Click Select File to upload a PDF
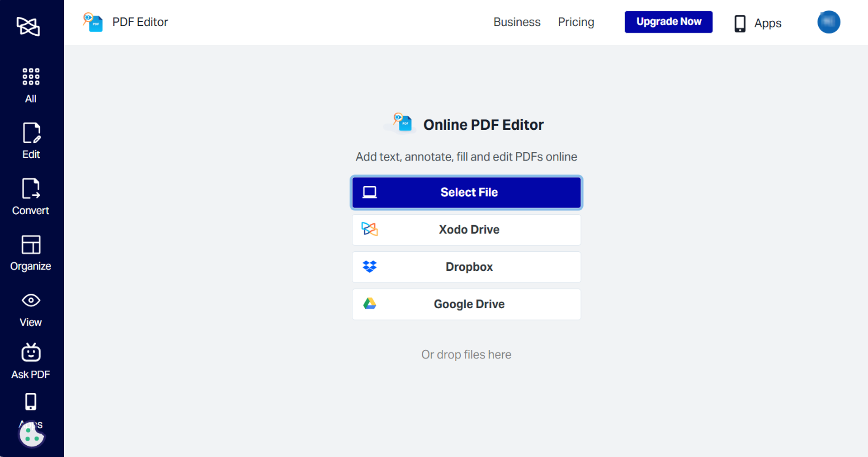868x457 pixels. [467, 193]
